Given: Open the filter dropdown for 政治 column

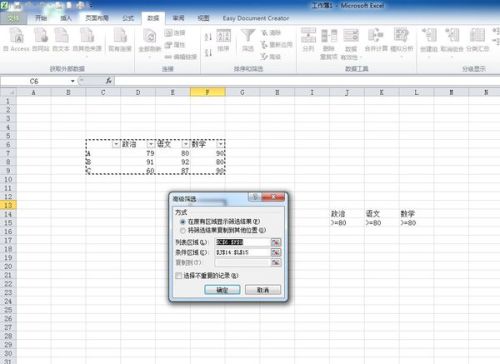Looking at the screenshot, I should (x=151, y=144).
